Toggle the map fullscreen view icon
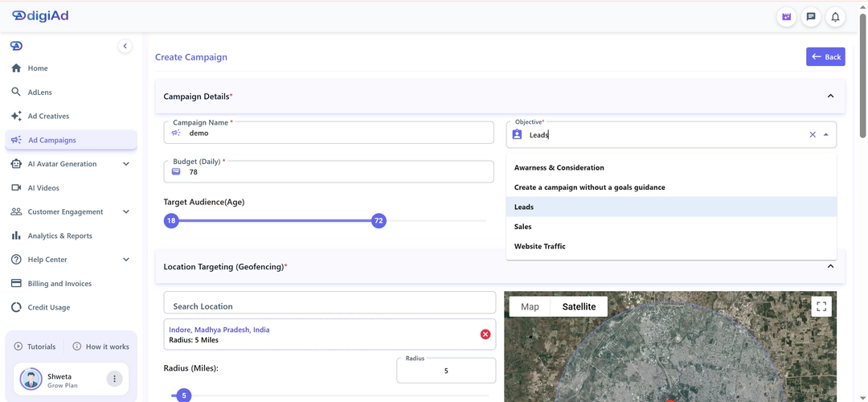Viewport: 868px width, 402px height. (821, 306)
